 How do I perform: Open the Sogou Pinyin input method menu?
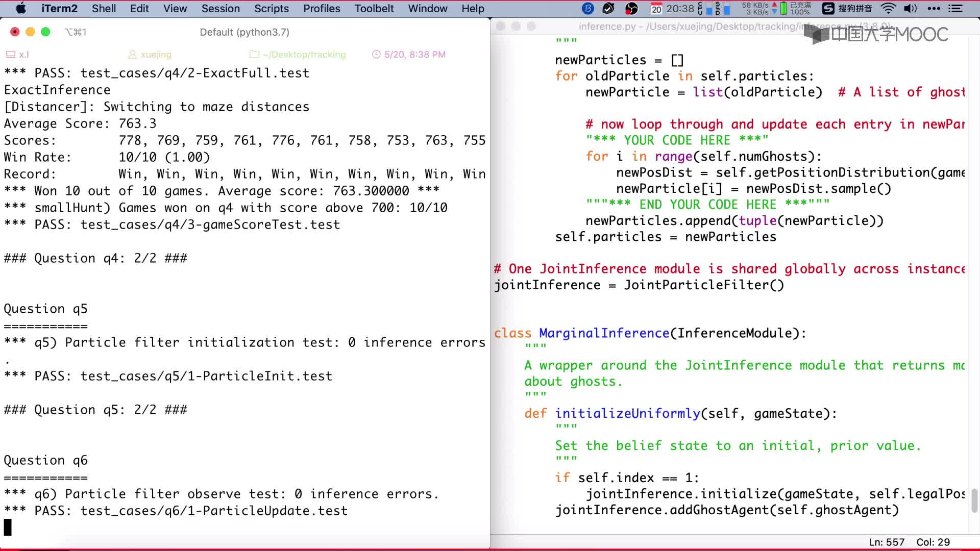coord(847,8)
